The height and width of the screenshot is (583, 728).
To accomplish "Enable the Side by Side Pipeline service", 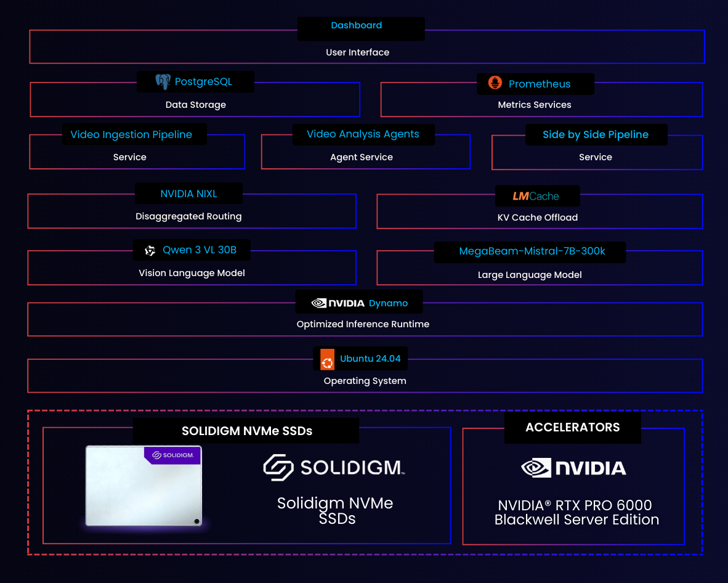I will (x=595, y=134).
